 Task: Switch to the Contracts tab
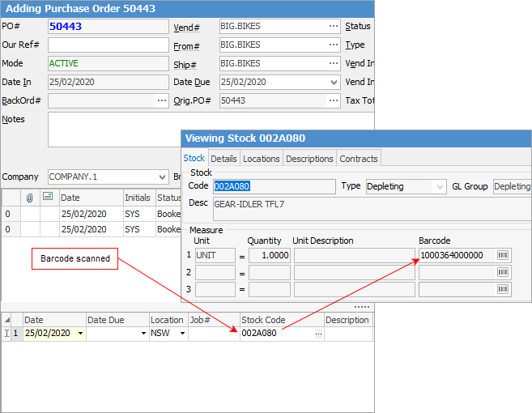[x=359, y=159]
